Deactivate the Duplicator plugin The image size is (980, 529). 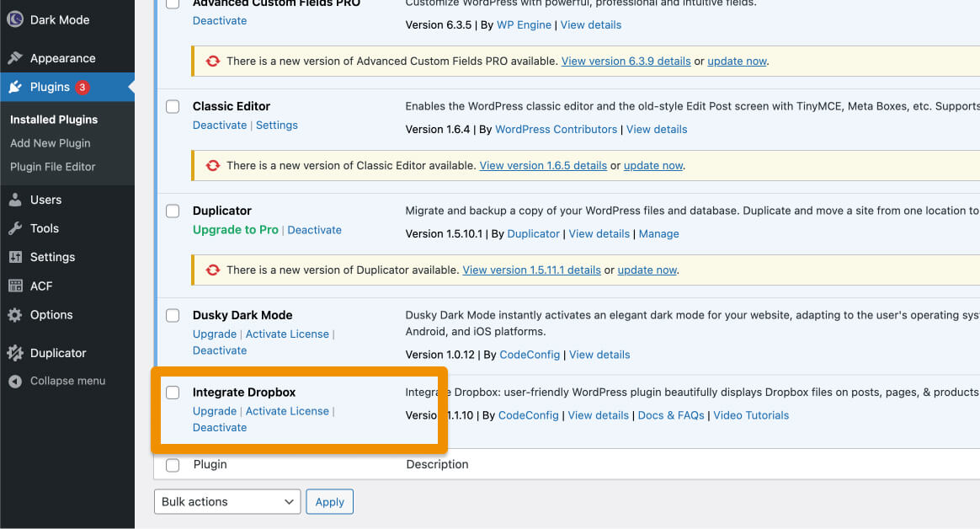click(x=314, y=230)
